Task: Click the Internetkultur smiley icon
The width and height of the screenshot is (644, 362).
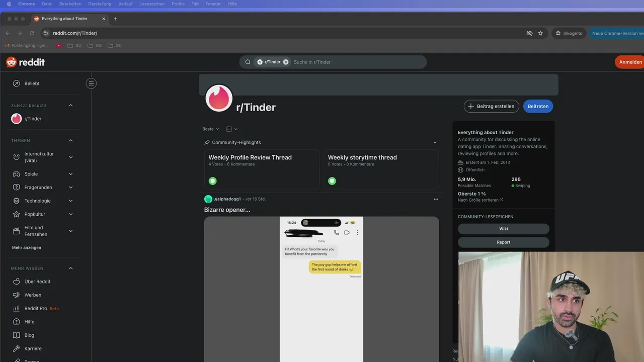Action: 16,157
